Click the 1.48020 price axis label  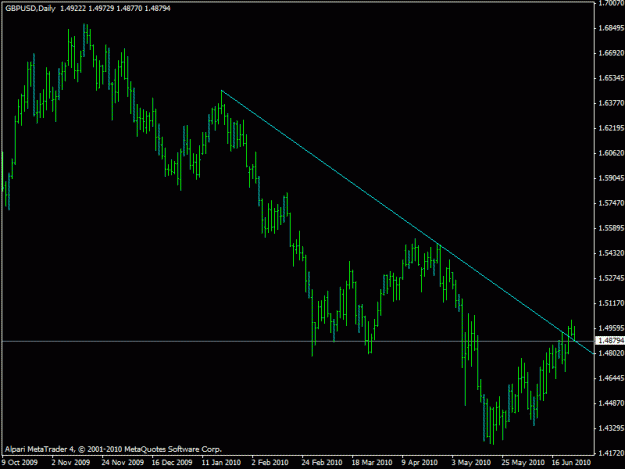click(x=611, y=353)
